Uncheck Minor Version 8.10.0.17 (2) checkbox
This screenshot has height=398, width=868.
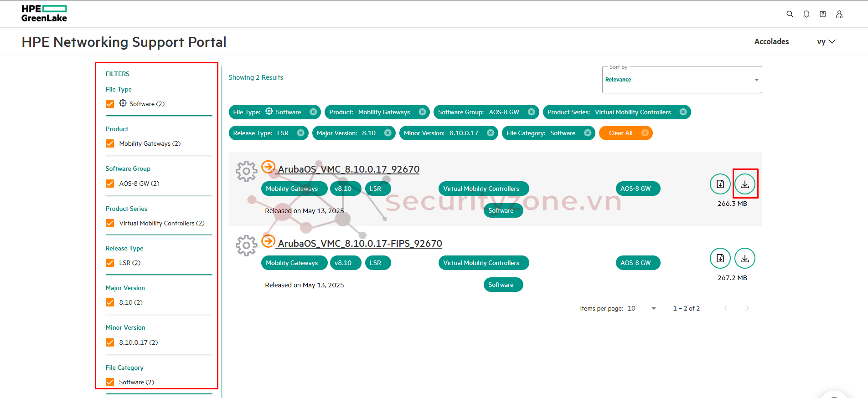pyautogui.click(x=110, y=342)
